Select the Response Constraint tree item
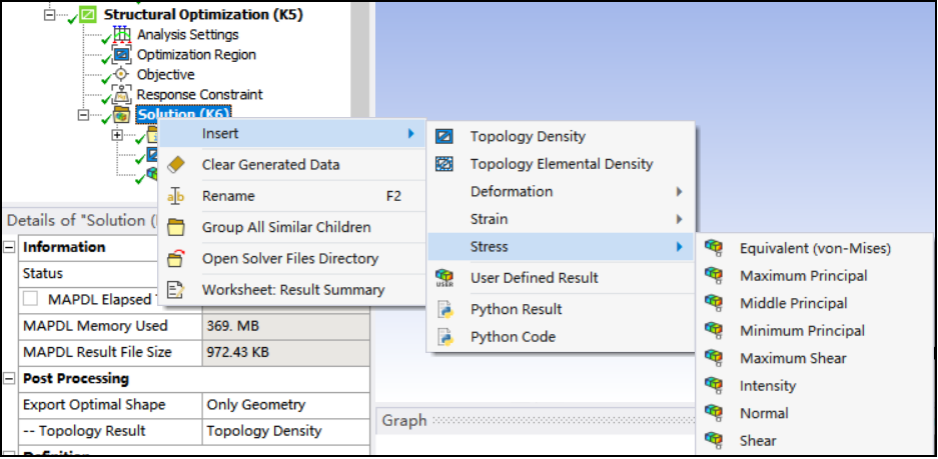 (199, 95)
